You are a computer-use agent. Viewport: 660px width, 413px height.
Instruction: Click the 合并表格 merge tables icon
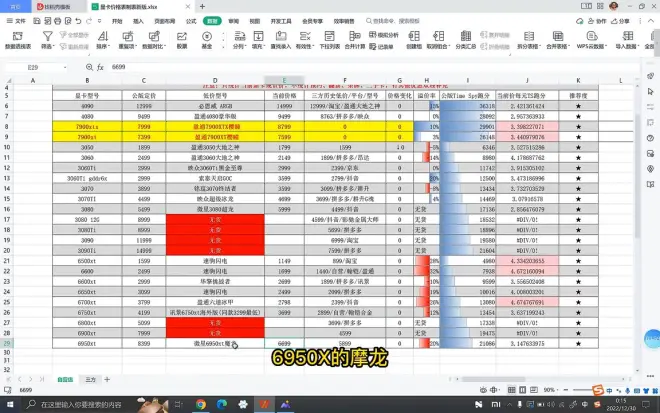tap(558, 37)
